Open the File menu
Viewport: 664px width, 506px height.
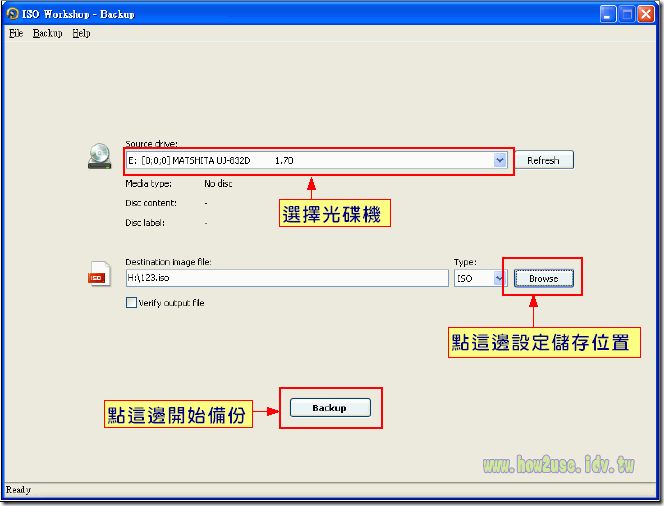(x=16, y=33)
